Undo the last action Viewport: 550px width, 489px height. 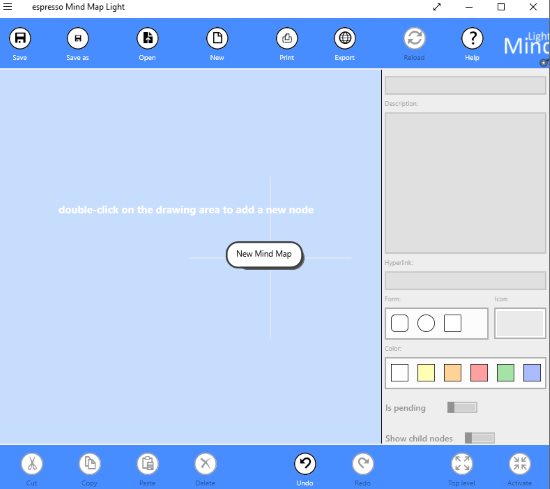(305, 464)
